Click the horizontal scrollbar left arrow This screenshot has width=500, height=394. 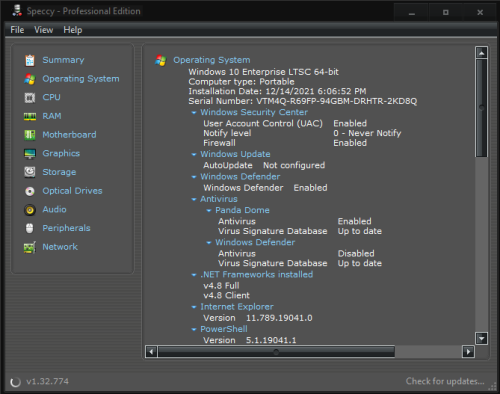click(151, 352)
